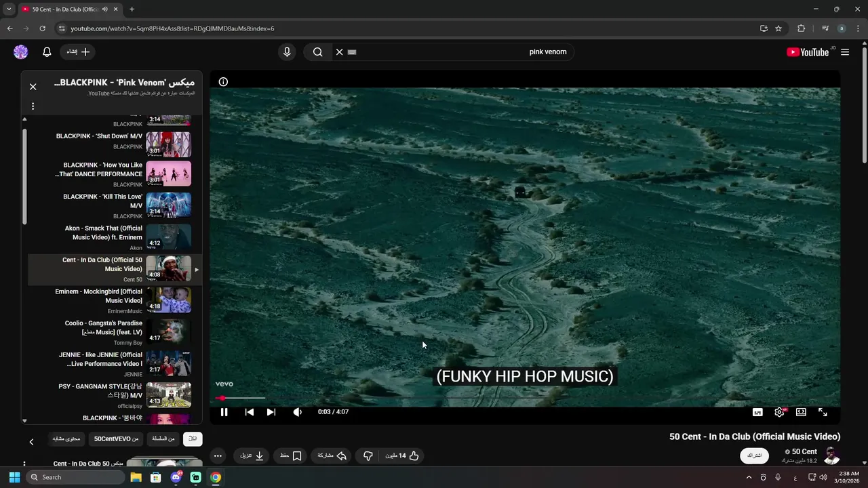
Task: Open the 50 Cent channel name link
Action: (804, 452)
